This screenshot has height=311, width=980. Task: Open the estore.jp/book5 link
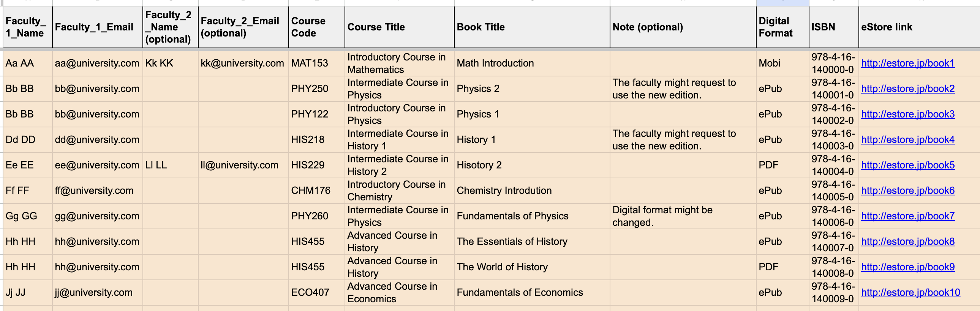pos(908,165)
